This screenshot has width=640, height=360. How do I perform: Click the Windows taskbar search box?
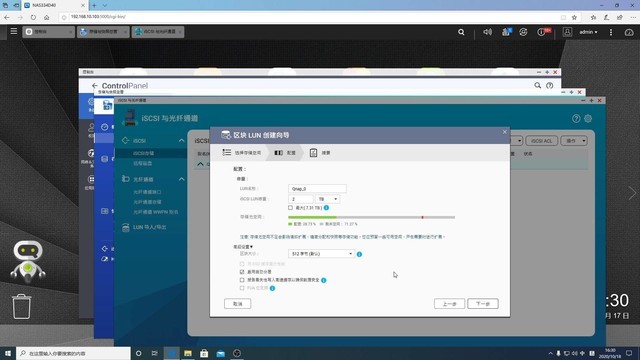(73, 353)
